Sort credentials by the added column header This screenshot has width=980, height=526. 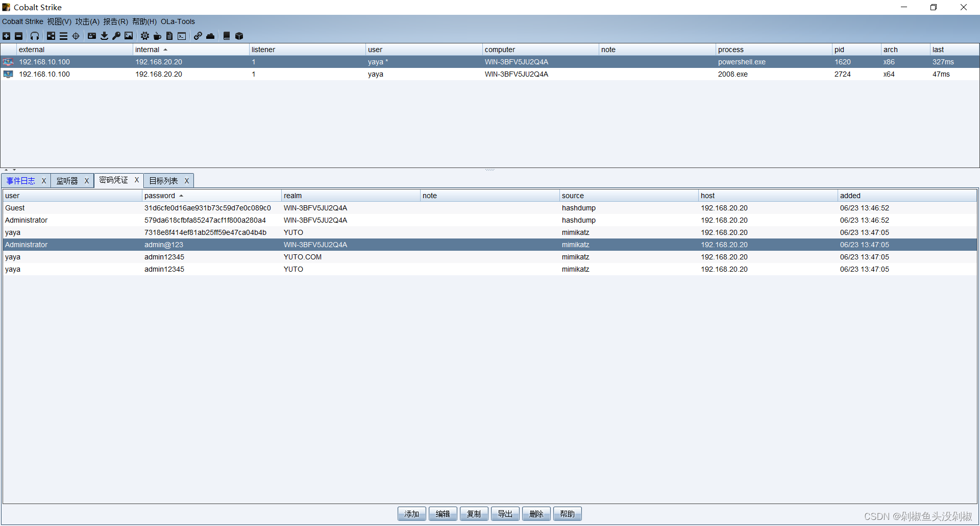tap(907, 196)
